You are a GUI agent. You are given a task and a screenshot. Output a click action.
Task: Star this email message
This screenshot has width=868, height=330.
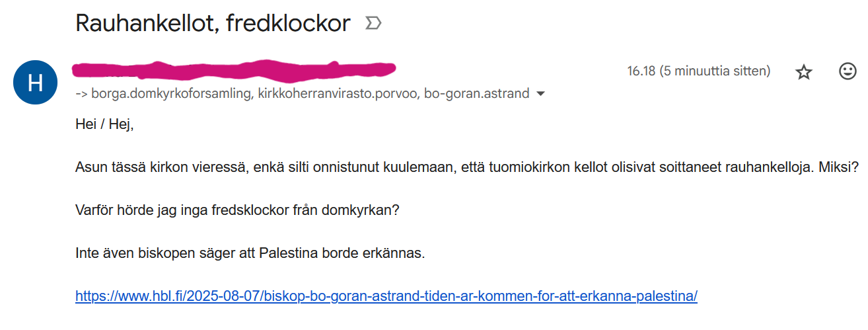tap(803, 71)
